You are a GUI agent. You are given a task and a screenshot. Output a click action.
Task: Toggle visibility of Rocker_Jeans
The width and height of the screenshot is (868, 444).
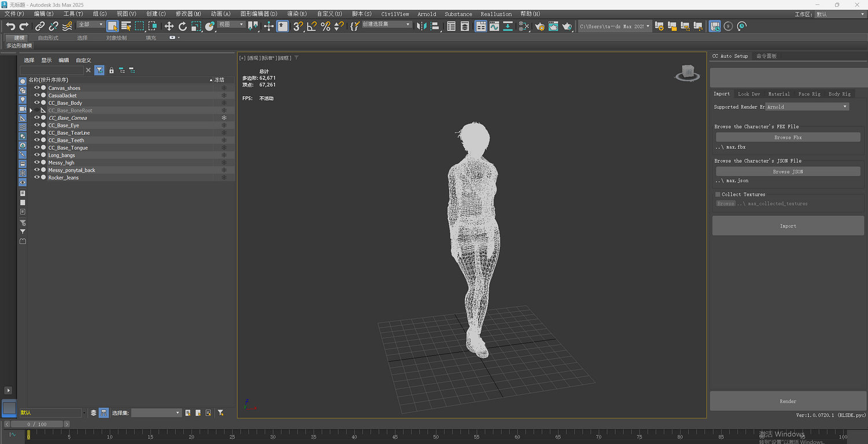point(36,178)
